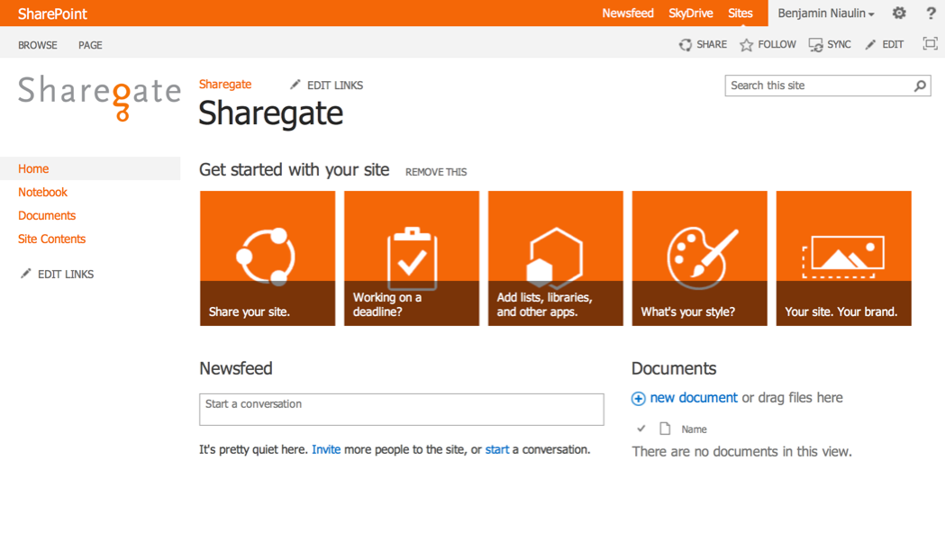945x560 pixels.
Task: Open Documents in left navigation
Action: tap(47, 215)
